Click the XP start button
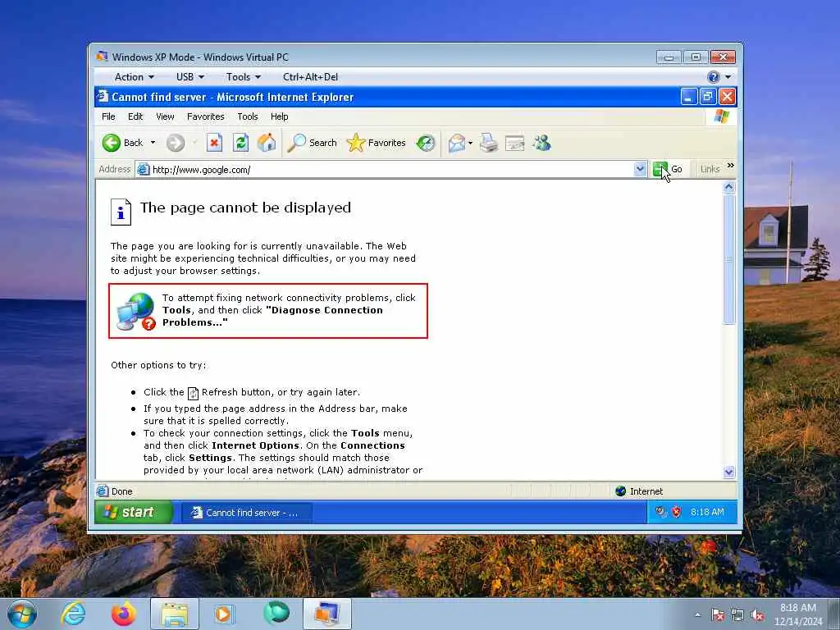The height and width of the screenshot is (630, 840). coord(134,512)
